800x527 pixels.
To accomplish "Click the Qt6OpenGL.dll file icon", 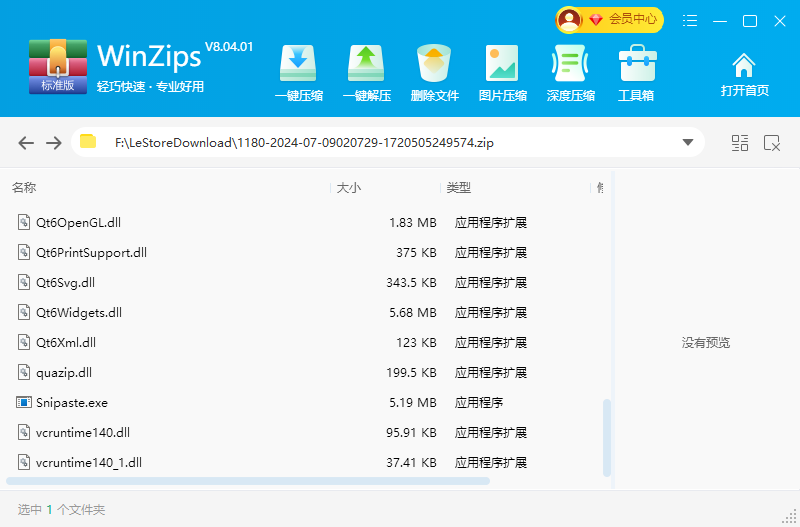I will 23,222.
